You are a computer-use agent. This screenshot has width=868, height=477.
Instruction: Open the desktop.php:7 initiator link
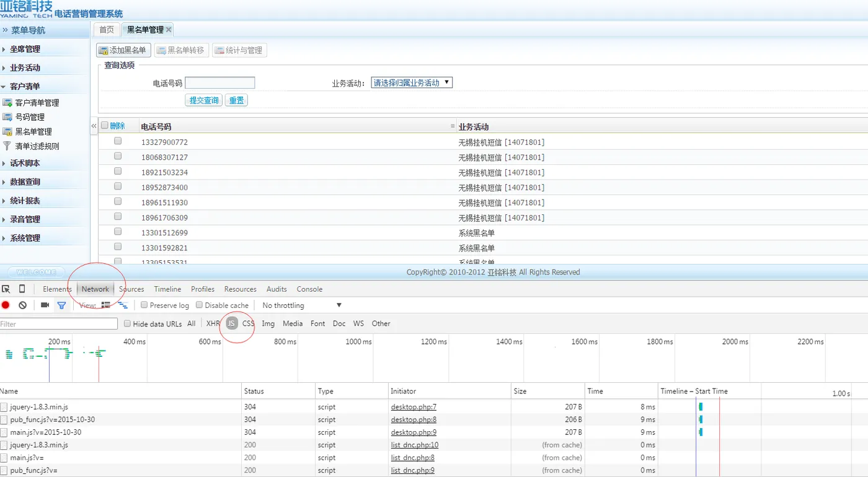pos(414,407)
